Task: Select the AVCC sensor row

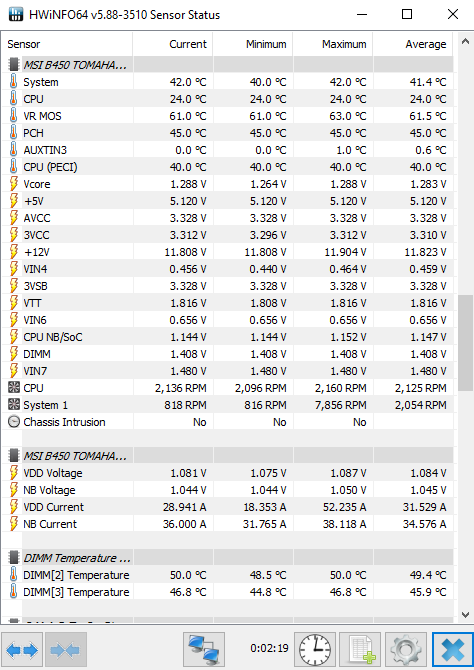Action: pos(227,217)
